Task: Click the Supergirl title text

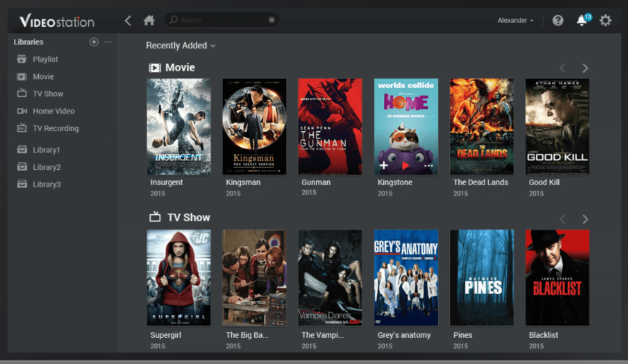Action: (166, 335)
